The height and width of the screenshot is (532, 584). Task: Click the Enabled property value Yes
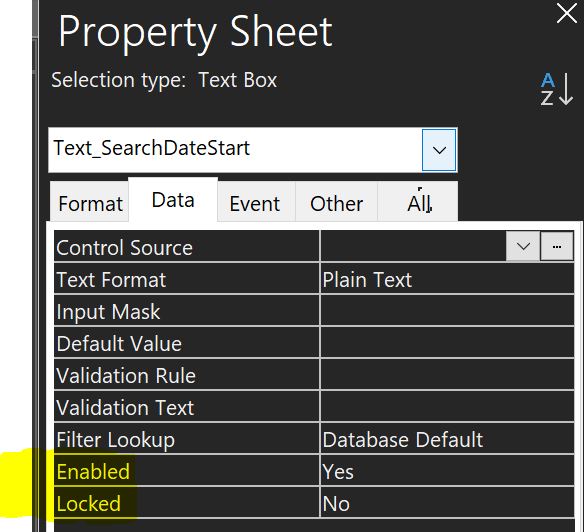click(x=447, y=471)
